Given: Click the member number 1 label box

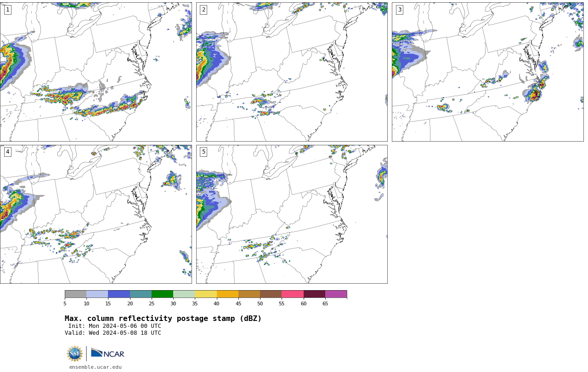Looking at the screenshot, I should [x=7, y=10].
